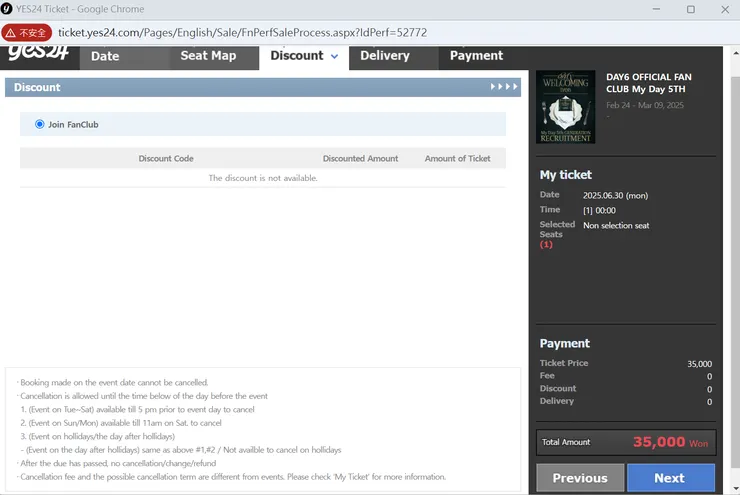Click the scrollbar up arrow
740x495 pixels.
pyautogui.click(x=735, y=52)
